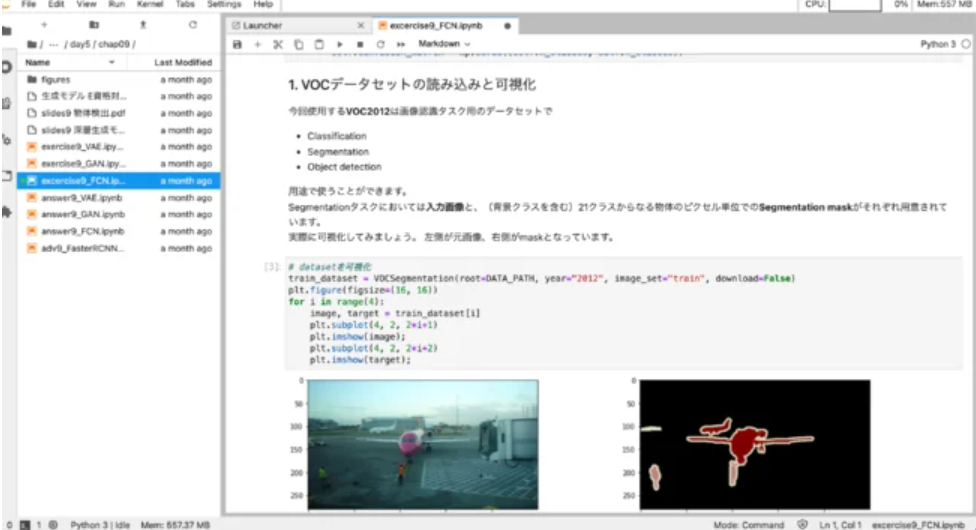
Task: Sort file list by Last Modified column
Action: coord(183,62)
